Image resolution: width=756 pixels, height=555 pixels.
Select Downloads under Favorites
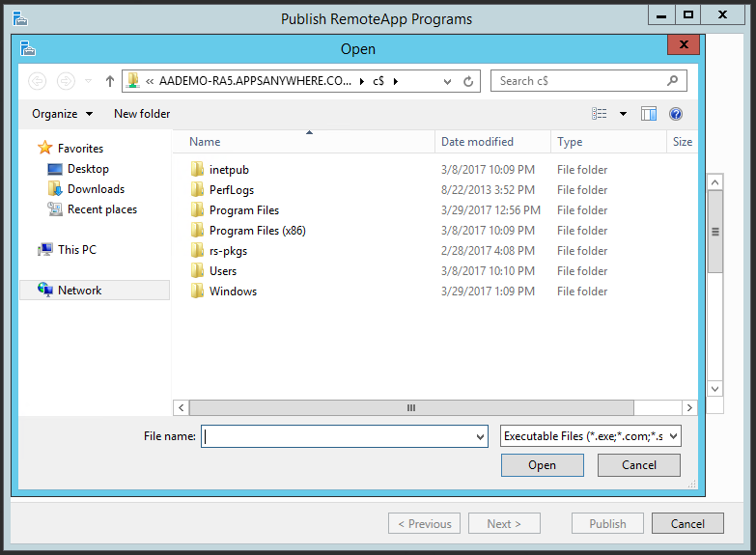(x=96, y=189)
